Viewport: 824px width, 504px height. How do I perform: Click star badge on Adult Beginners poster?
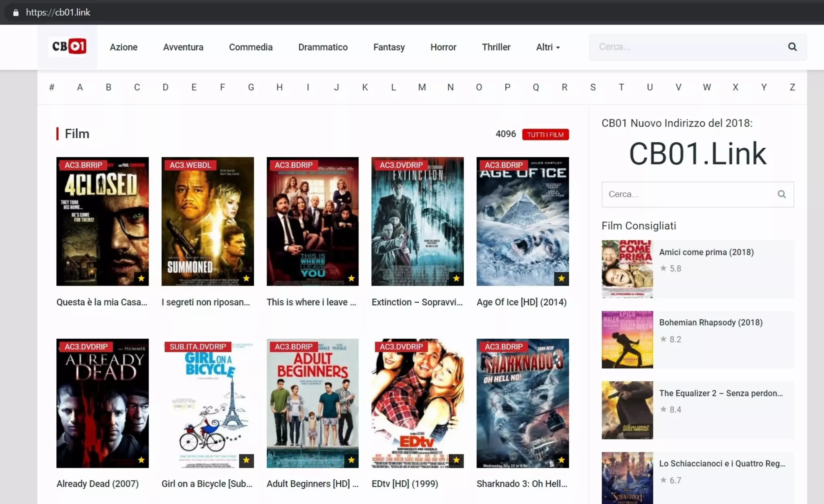[351, 460]
